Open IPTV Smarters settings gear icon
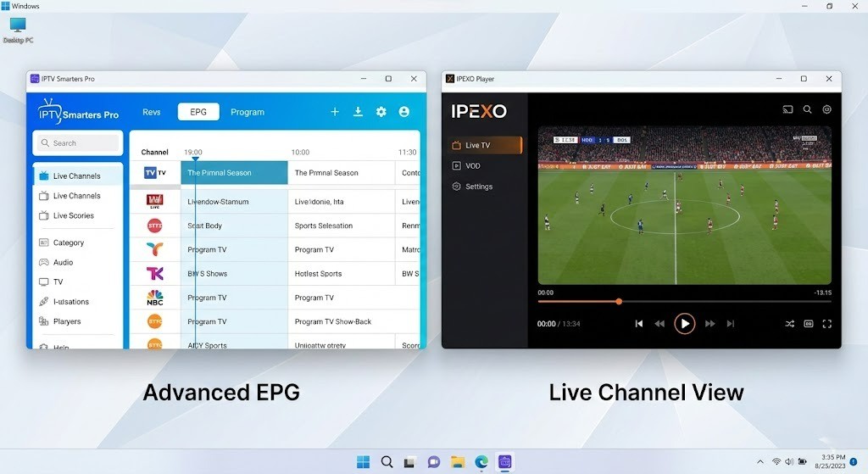The image size is (868, 474). tap(381, 112)
